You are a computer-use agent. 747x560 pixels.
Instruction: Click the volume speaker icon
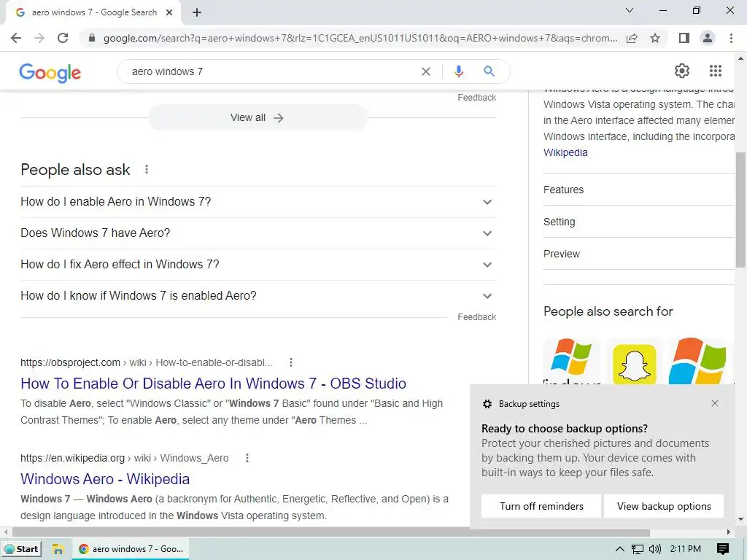[655, 549]
